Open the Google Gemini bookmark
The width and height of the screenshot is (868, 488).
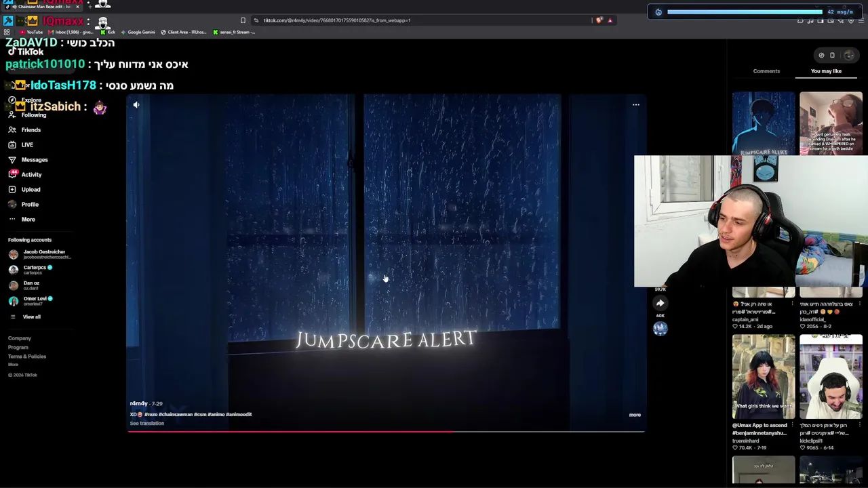click(x=138, y=32)
